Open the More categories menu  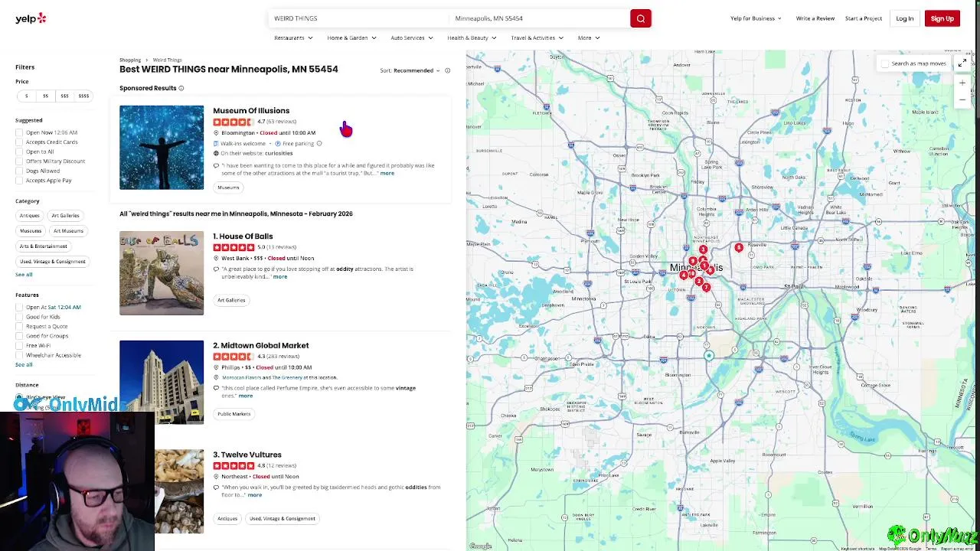point(589,38)
